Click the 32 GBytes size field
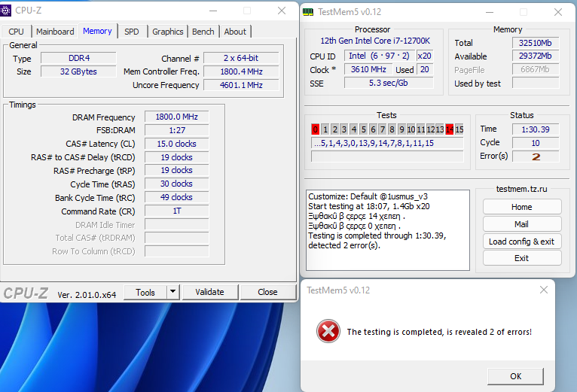The width and height of the screenshot is (577, 392). pos(79,71)
